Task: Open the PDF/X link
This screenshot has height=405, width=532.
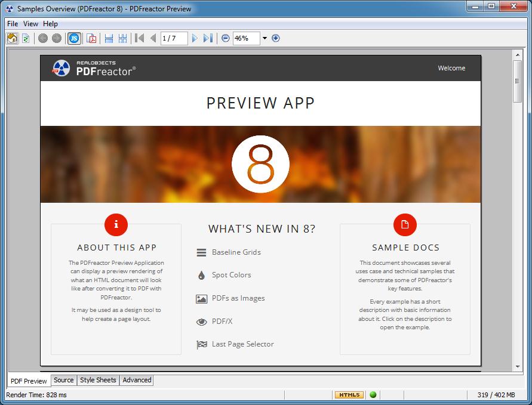Action: click(x=222, y=321)
